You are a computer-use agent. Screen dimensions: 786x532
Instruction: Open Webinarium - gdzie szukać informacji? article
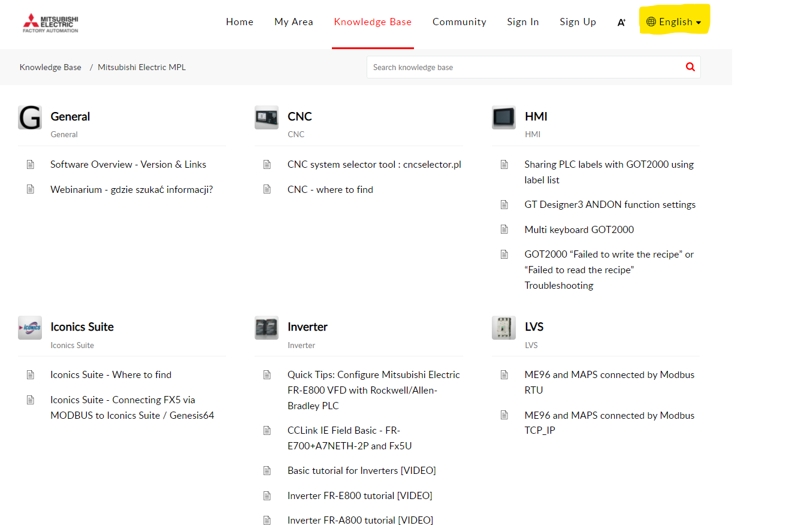132,189
